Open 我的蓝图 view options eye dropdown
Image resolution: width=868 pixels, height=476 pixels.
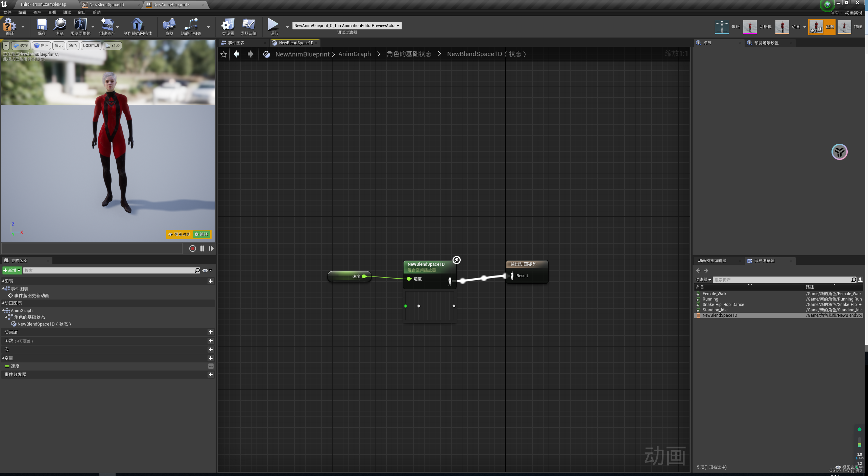pyautogui.click(x=207, y=270)
